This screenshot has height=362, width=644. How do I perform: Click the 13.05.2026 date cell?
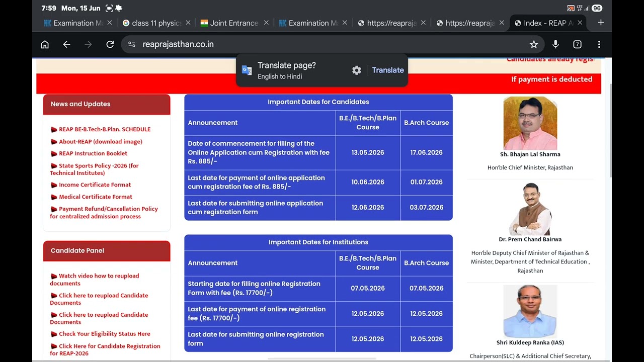368,153
